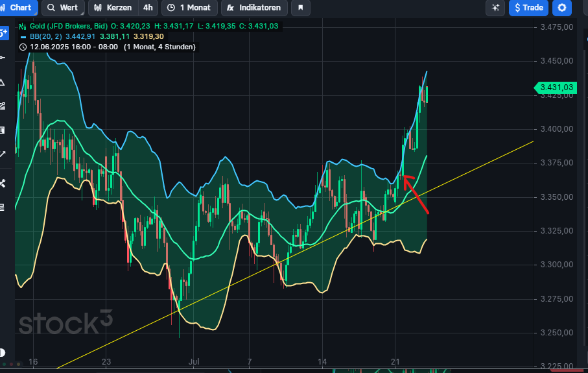Screen dimensions: 588x373
Task: Open chart settings gear icon
Action: 562,8
